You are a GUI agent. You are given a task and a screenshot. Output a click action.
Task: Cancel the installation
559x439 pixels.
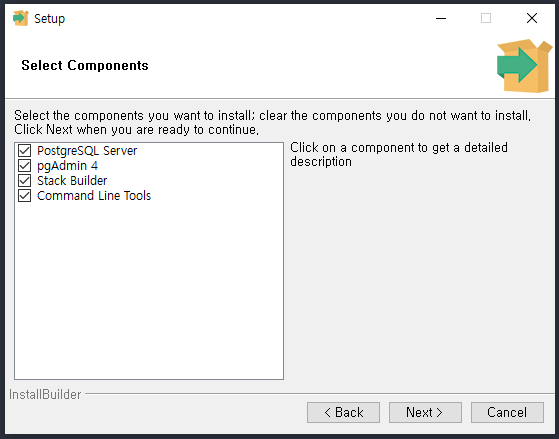point(507,413)
